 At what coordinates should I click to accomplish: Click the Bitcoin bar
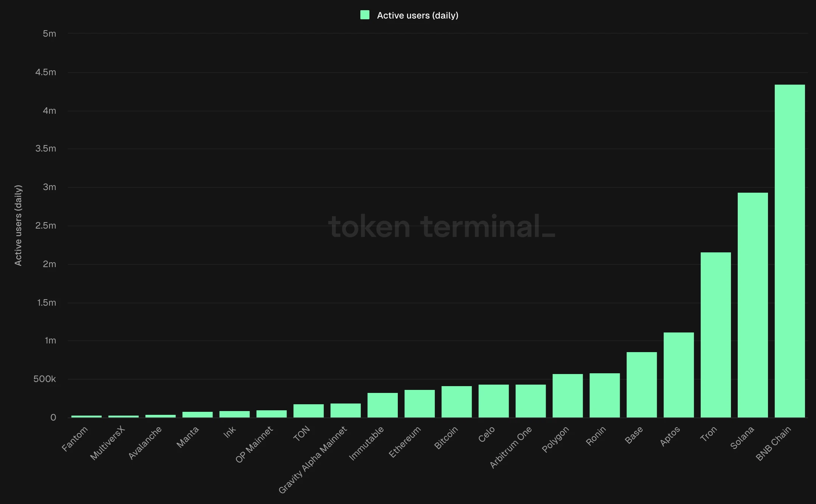click(x=456, y=402)
